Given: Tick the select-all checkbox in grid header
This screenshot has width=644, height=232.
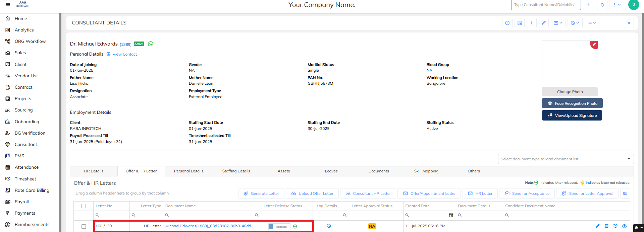Looking at the screenshot, I should point(84,206).
